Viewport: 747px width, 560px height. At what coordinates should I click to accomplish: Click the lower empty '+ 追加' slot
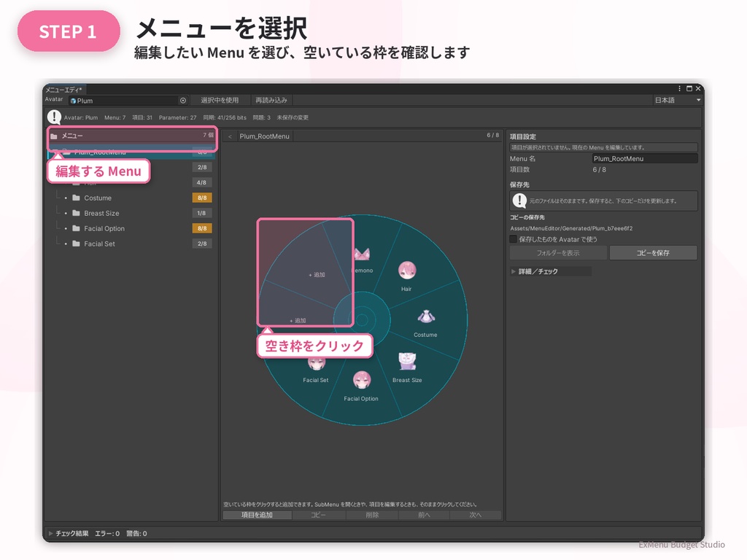[x=298, y=321]
